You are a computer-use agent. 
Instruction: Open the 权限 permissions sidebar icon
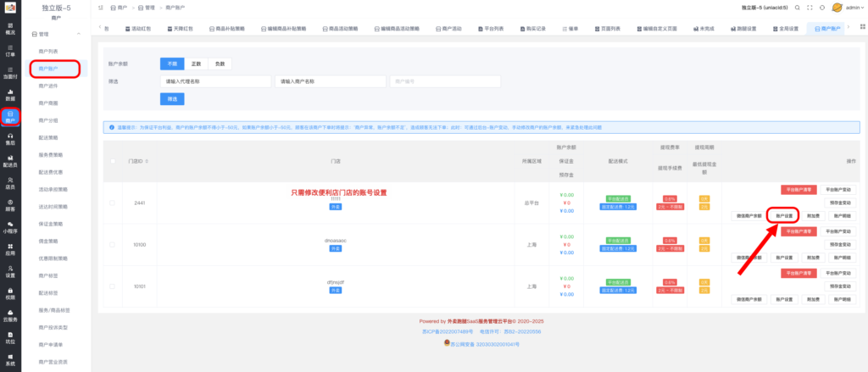pos(10,293)
